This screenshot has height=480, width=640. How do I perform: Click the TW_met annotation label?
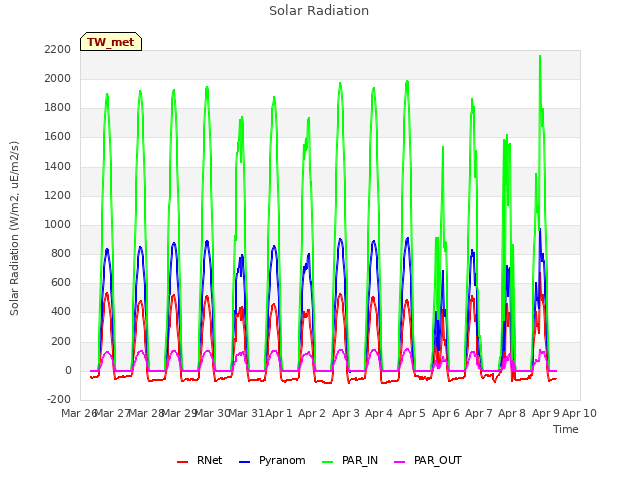111,42
